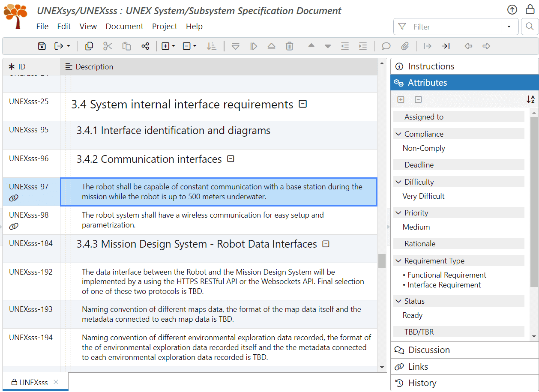Collapse section 3.4.2 Communication interfaces
This screenshot has height=392, width=539.
point(231,159)
